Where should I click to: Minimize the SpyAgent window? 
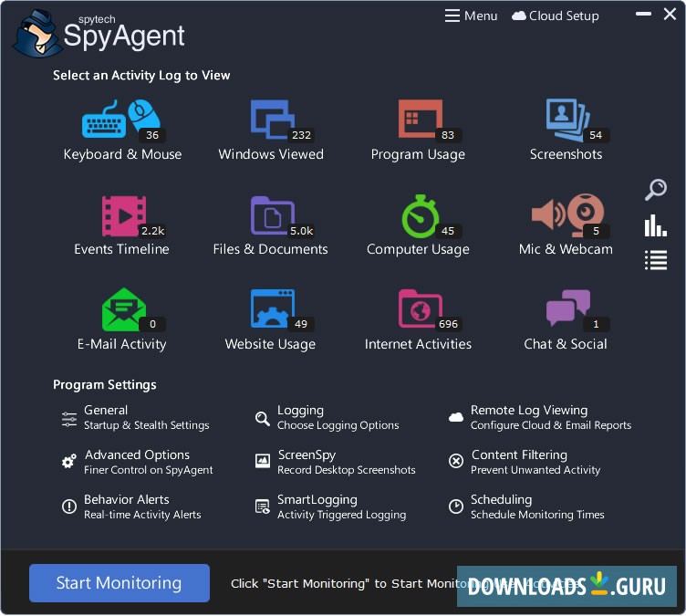pyautogui.click(x=643, y=14)
